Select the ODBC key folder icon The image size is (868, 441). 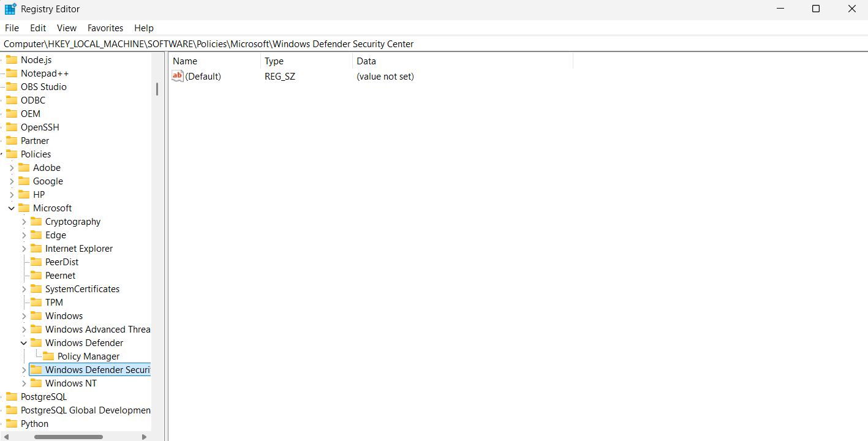(x=12, y=100)
